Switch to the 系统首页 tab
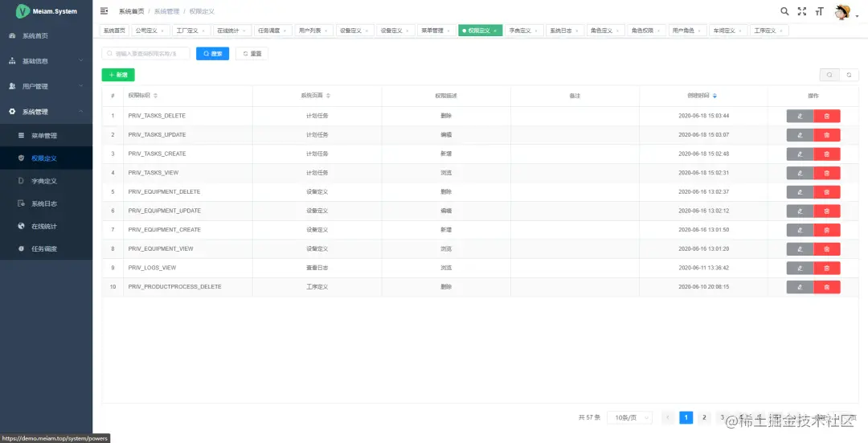Viewport: 868px width, 443px height. pos(115,31)
